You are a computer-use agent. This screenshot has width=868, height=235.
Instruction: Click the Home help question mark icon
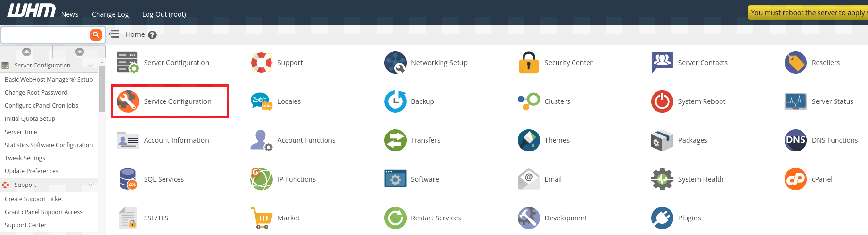[x=152, y=35]
